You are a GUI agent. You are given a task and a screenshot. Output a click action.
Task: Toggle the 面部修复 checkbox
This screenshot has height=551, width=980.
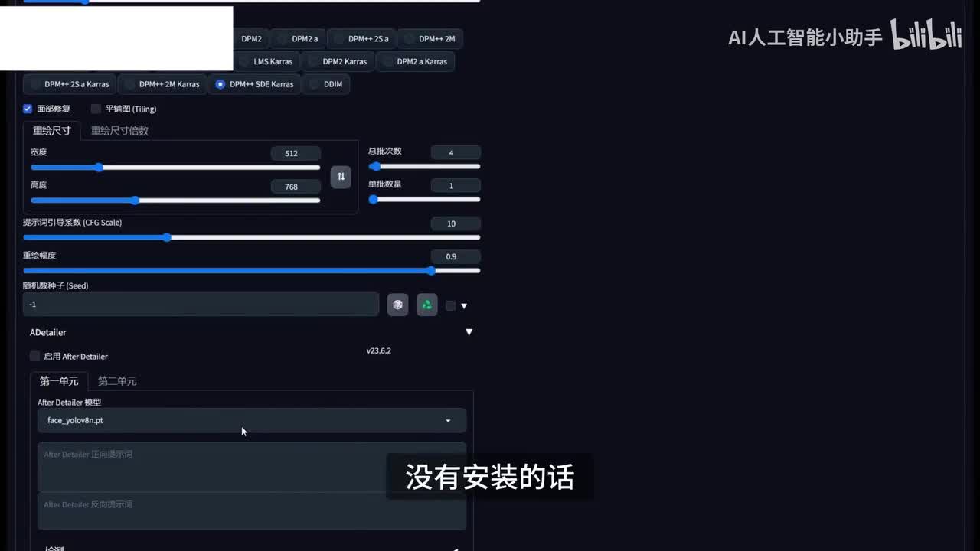28,109
